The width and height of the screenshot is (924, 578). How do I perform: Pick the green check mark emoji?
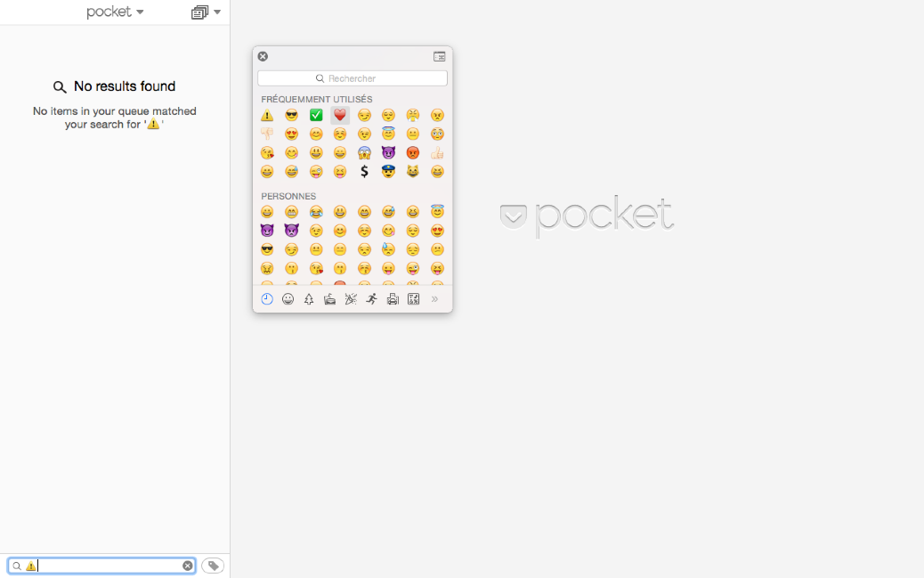click(x=316, y=115)
